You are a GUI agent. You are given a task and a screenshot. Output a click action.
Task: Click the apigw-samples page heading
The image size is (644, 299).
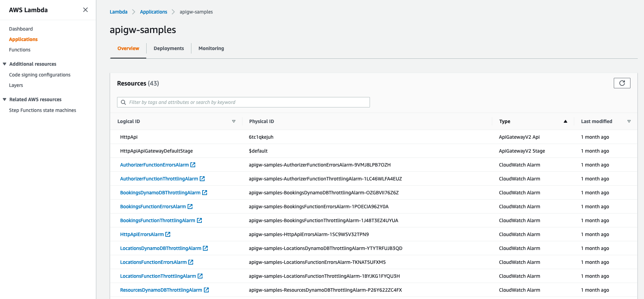point(143,30)
